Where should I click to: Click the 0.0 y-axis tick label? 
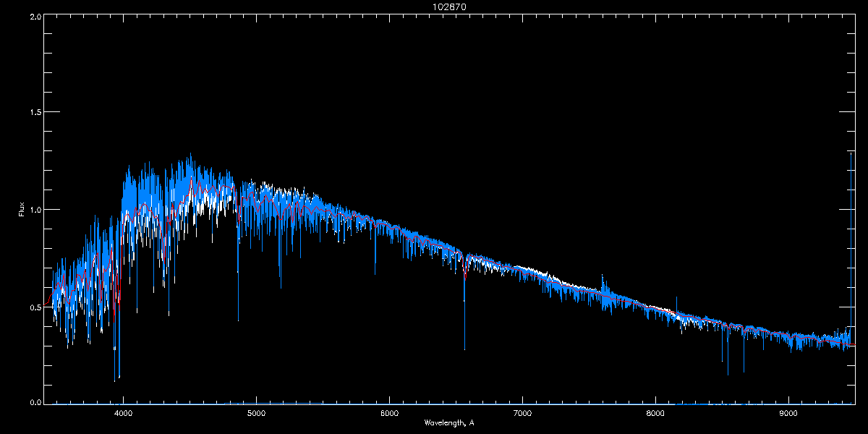[x=35, y=402]
